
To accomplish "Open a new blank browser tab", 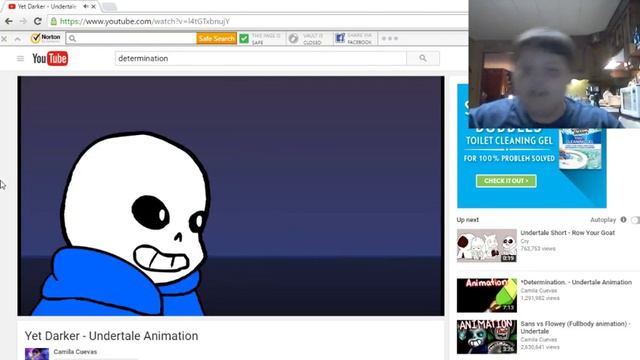I will pyautogui.click(x=109, y=7).
